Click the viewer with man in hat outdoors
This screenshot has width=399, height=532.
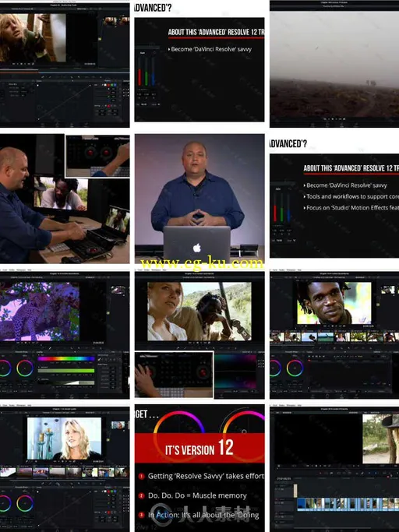[380, 439]
